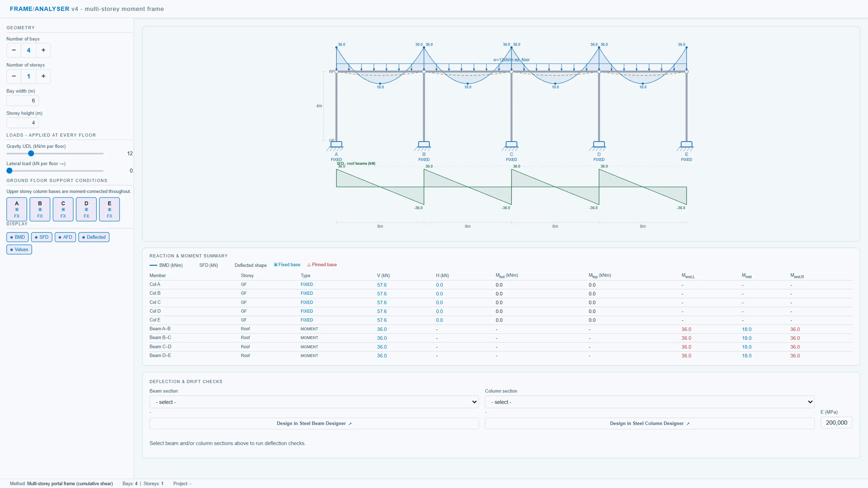Select the Beam A–B table row
This screenshot has width=868, height=488.
click(x=501, y=329)
